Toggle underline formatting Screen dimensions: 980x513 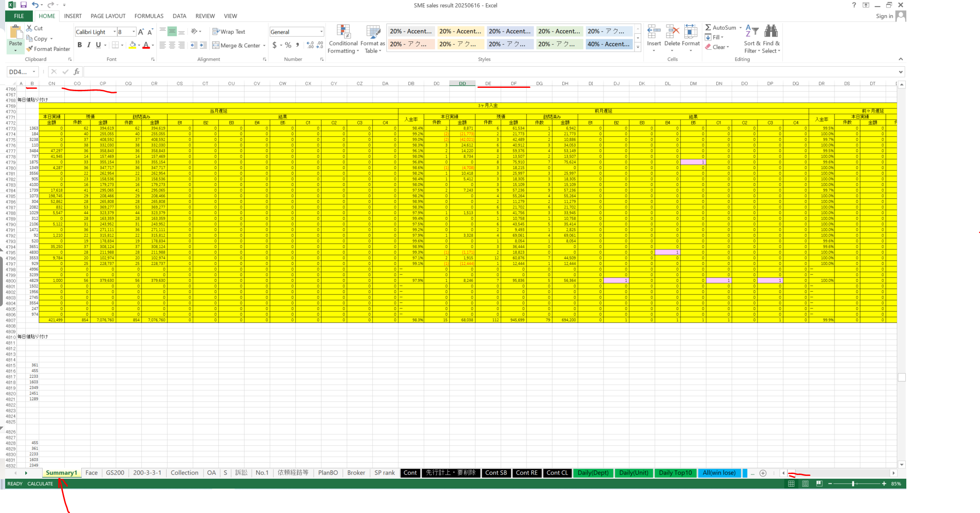coord(98,45)
